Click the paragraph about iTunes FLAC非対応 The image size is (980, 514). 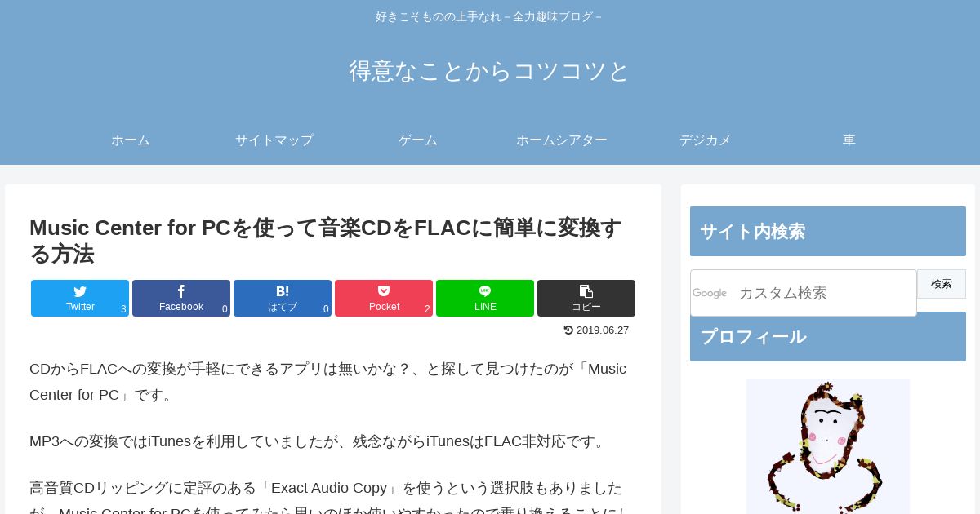coord(319,441)
